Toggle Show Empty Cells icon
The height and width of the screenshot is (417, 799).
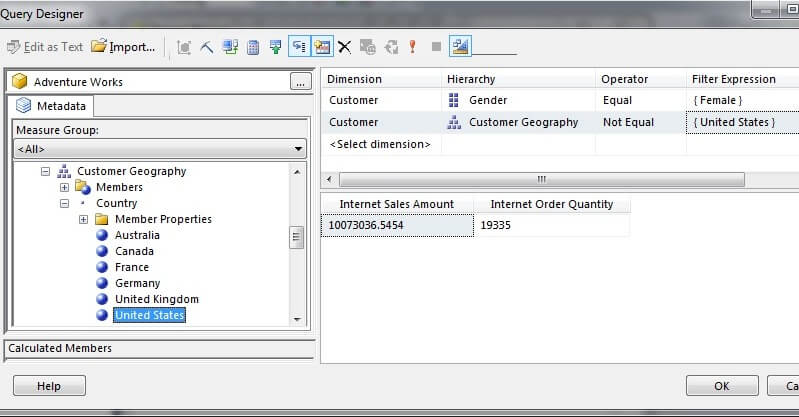pos(276,47)
